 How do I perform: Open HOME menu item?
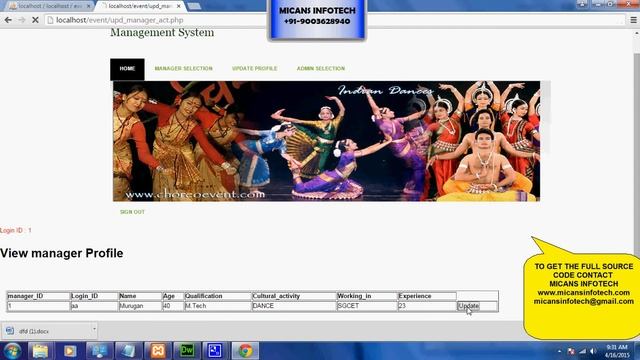[127, 69]
